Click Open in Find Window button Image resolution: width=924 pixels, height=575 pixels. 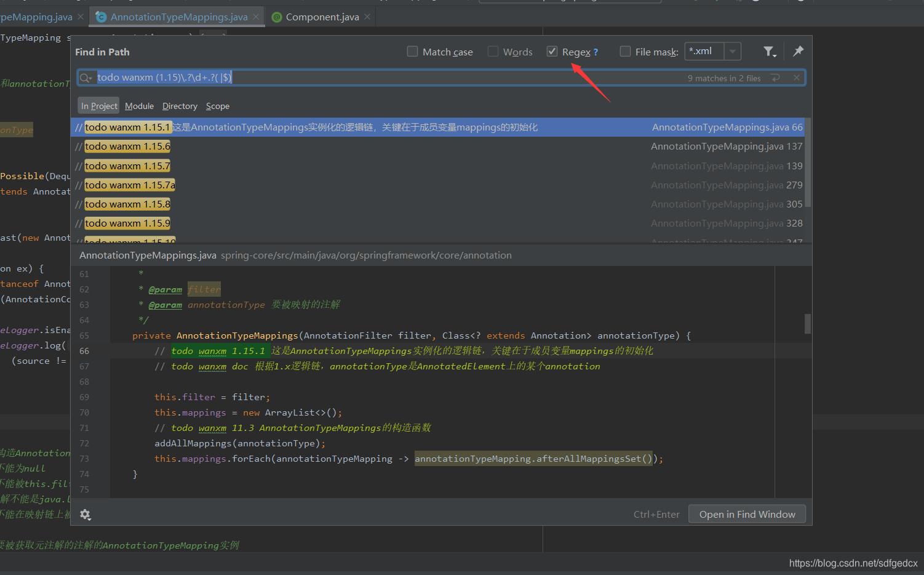(747, 515)
